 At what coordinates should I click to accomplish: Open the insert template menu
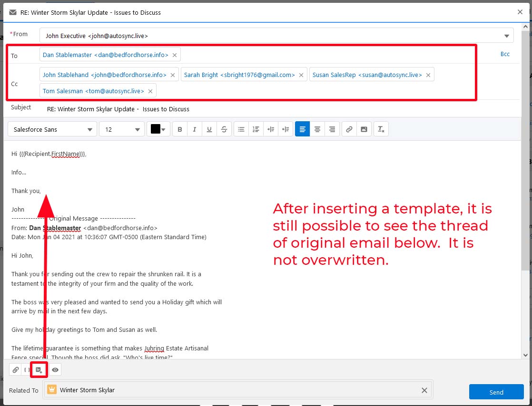coord(39,370)
